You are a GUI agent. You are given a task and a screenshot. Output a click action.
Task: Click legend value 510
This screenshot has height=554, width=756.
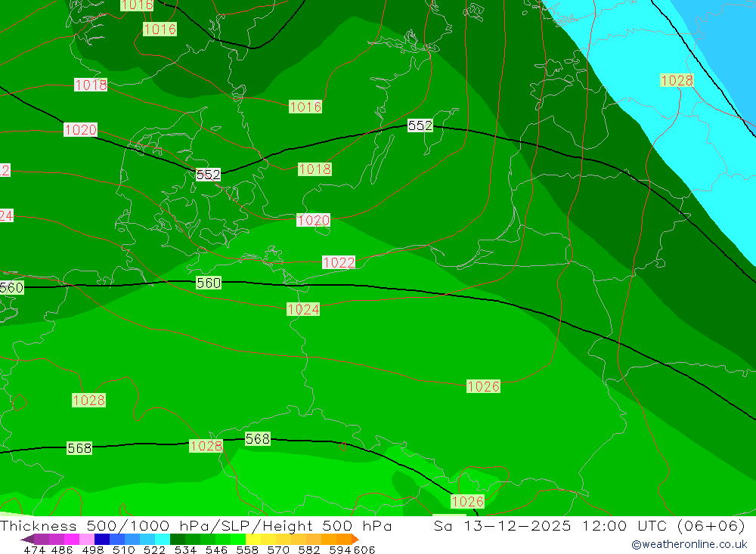123,549
